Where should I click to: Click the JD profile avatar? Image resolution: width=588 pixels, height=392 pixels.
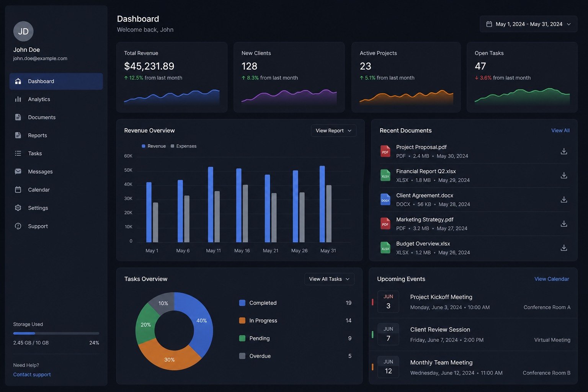pos(23,31)
